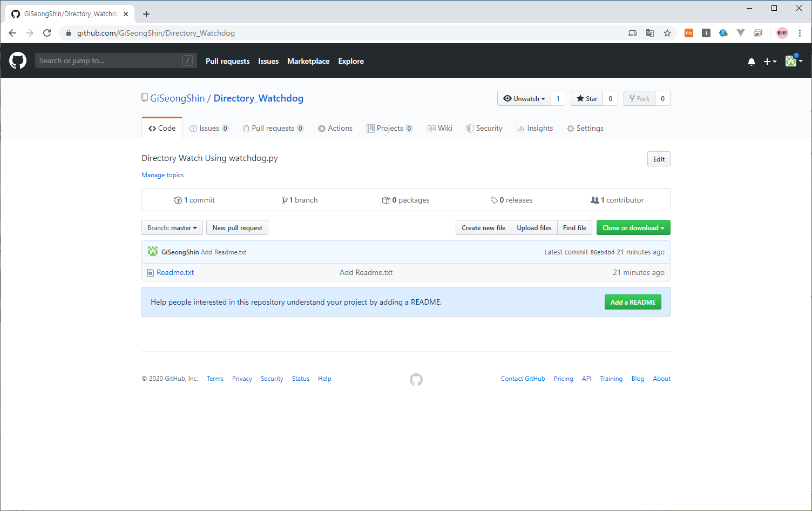This screenshot has height=511, width=812.
Task: Open the Unwatch dropdown
Action: pyautogui.click(x=524, y=98)
